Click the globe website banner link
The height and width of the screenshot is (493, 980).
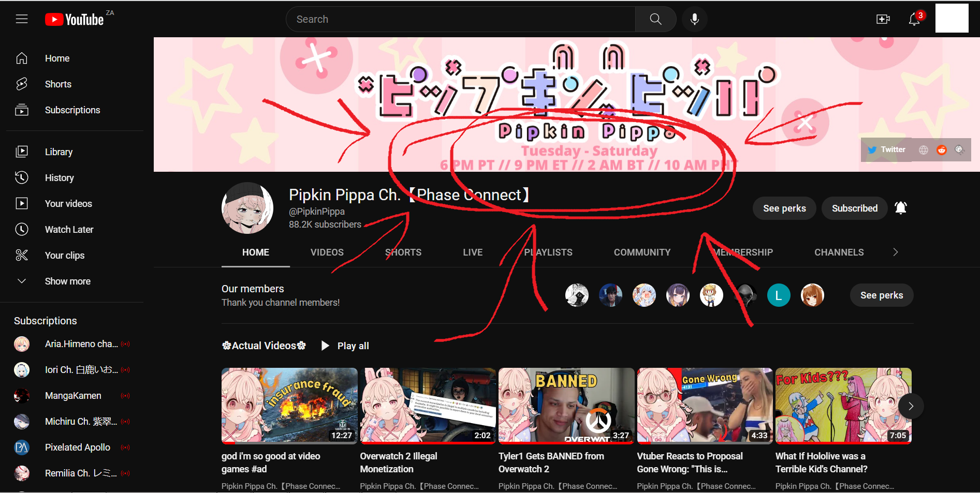coord(924,150)
